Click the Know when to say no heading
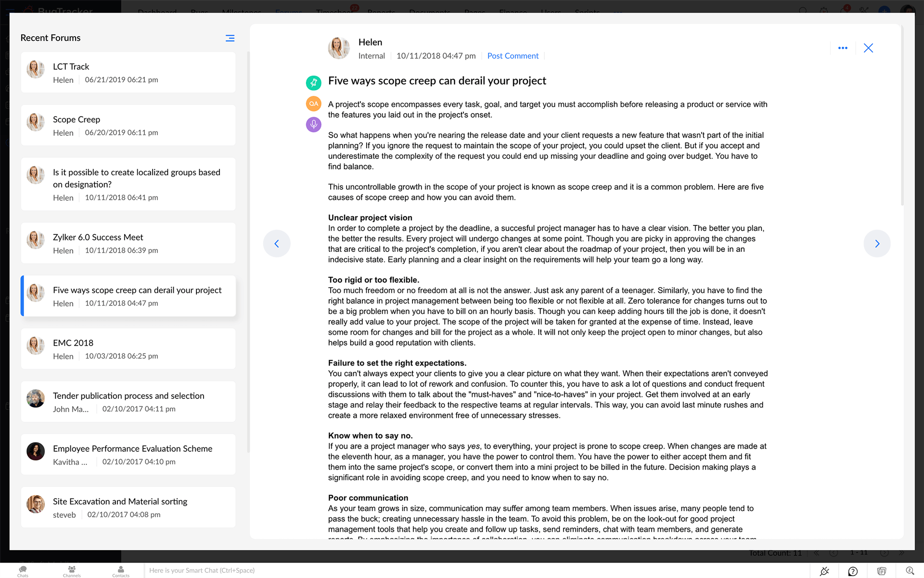924x578 pixels. 370,436
